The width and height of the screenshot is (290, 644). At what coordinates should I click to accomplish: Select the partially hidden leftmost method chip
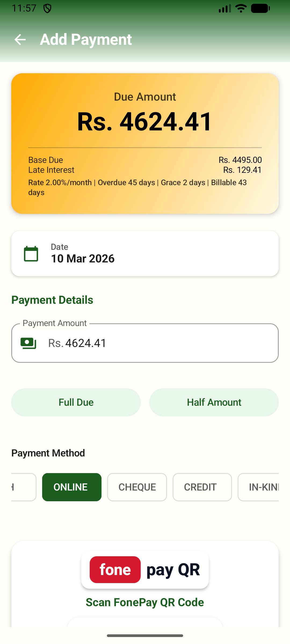[x=24, y=487]
